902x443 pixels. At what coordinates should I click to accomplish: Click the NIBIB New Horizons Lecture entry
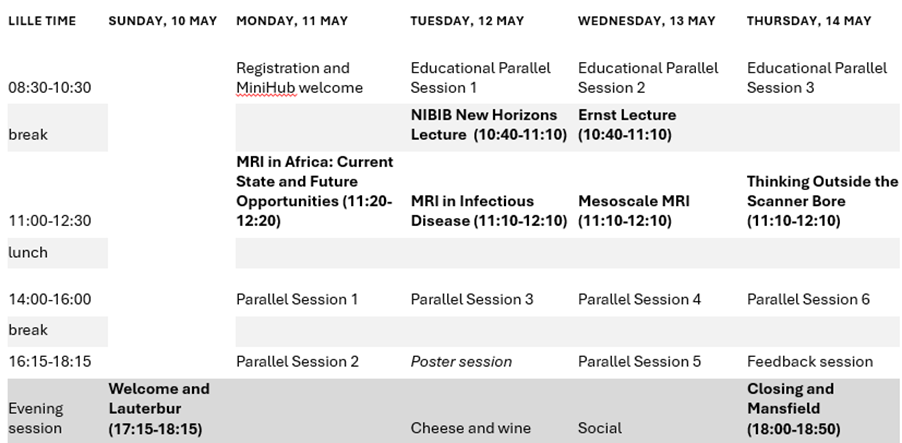pyautogui.click(x=484, y=125)
